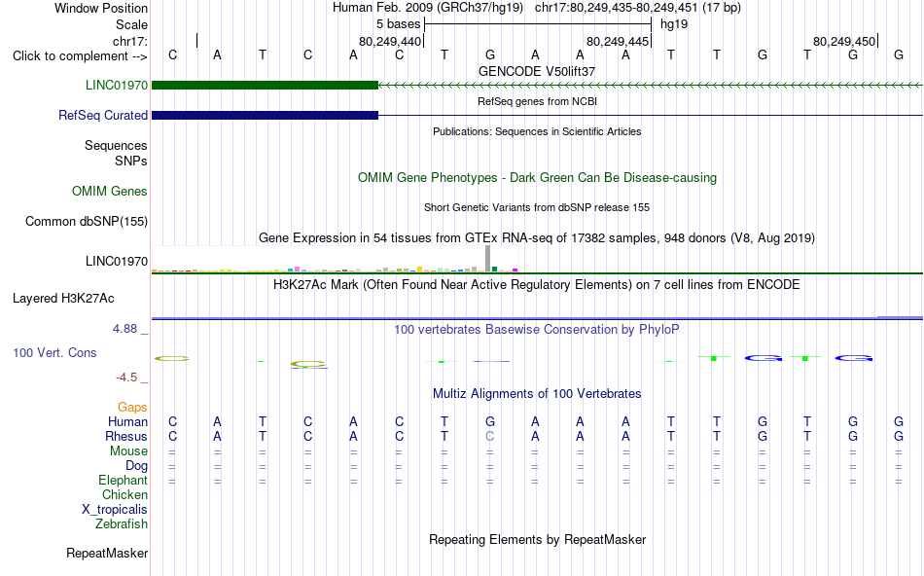The width and height of the screenshot is (924, 576).
Task: Click the 100 Vert. Cons label
Action: 54,352
